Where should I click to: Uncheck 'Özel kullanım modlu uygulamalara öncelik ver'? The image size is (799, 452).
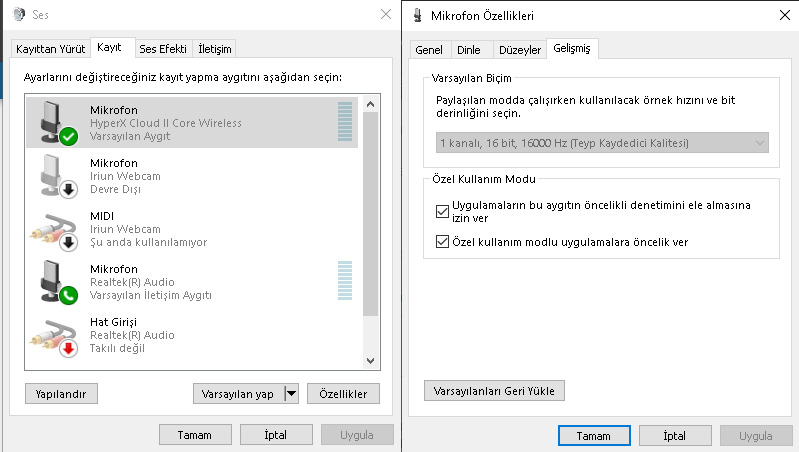[443, 242]
